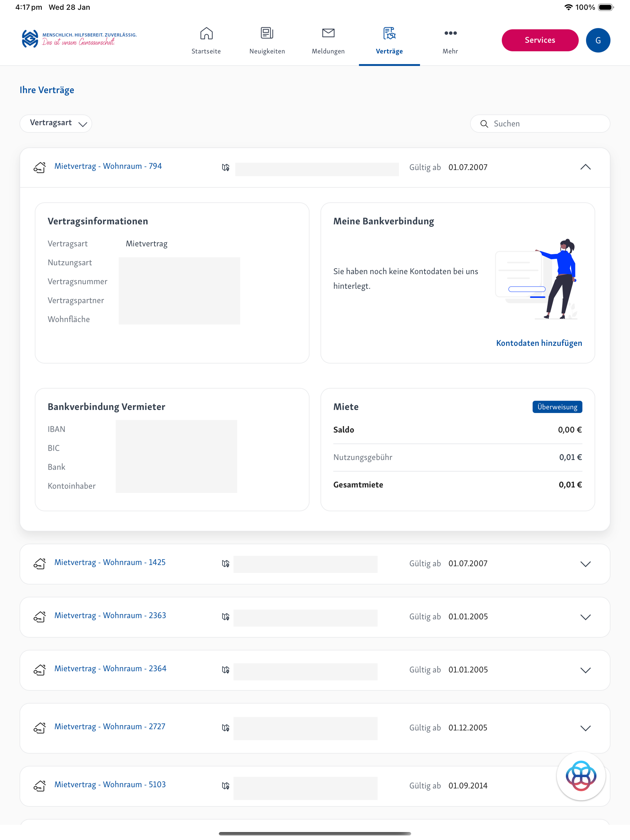Viewport: 630px width, 840px height.
Task: Click map marker icon of Wohnraum - 2727
Action: (x=226, y=728)
